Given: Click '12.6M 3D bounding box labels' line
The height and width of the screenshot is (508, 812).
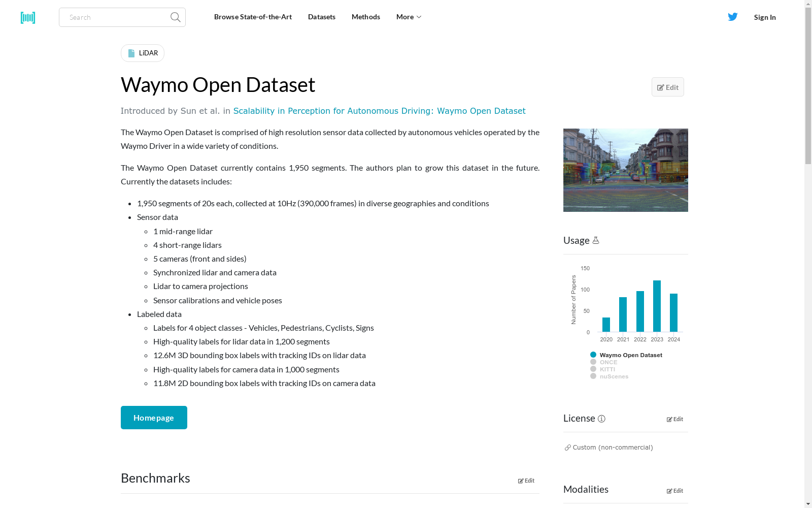Looking at the screenshot, I should (259, 355).
